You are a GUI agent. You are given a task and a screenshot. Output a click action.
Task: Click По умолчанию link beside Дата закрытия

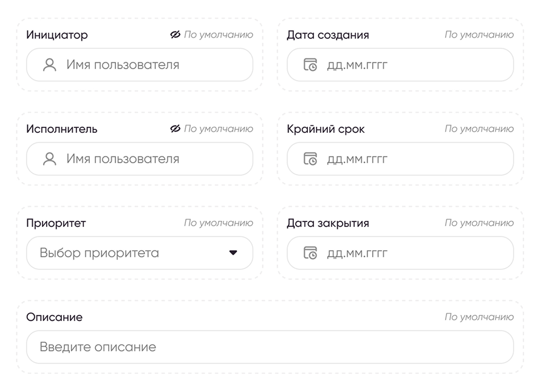[x=479, y=223]
